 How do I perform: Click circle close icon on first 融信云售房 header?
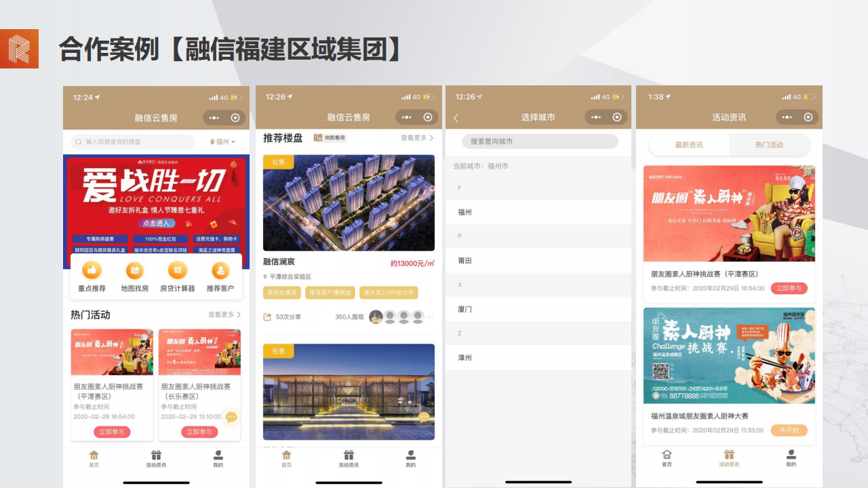pyautogui.click(x=235, y=118)
